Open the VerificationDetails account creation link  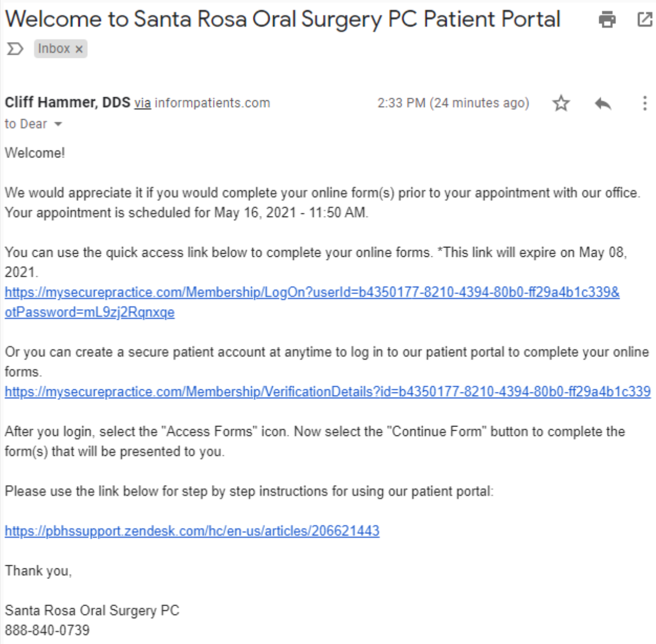327,392
